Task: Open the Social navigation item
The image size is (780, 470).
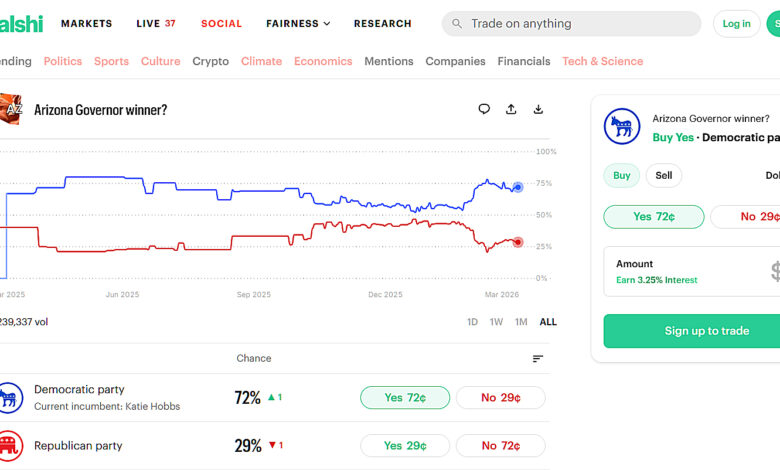Action: tap(221, 23)
